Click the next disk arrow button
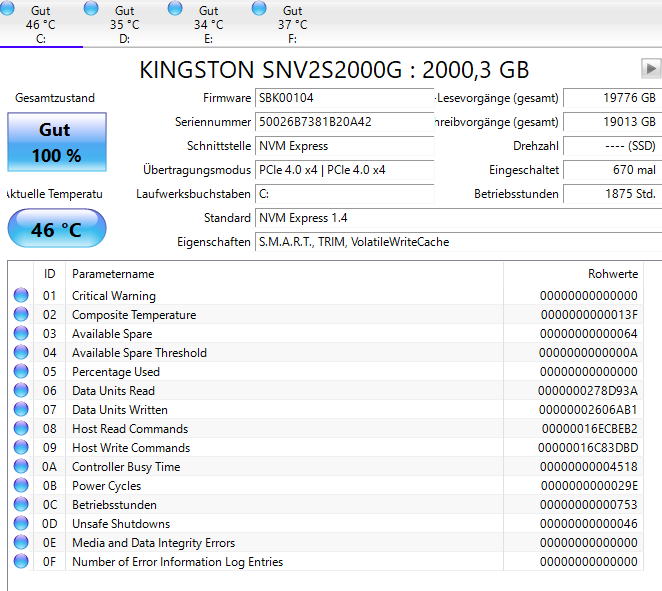The width and height of the screenshot is (662, 591). pos(651,68)
